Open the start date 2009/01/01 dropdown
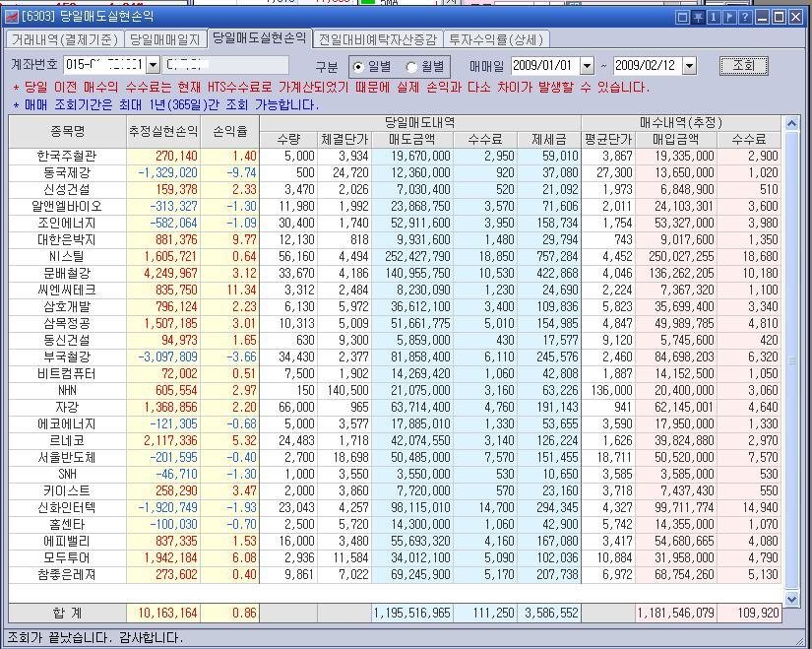Viewport: 812px width, 649px height. click(x=588, y=66)
